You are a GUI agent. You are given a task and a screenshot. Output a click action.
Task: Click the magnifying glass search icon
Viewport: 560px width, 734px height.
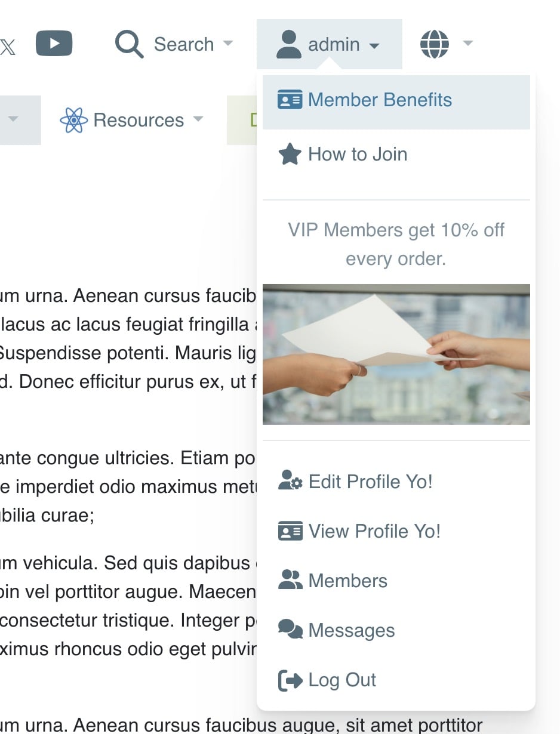tap(129, 44)
